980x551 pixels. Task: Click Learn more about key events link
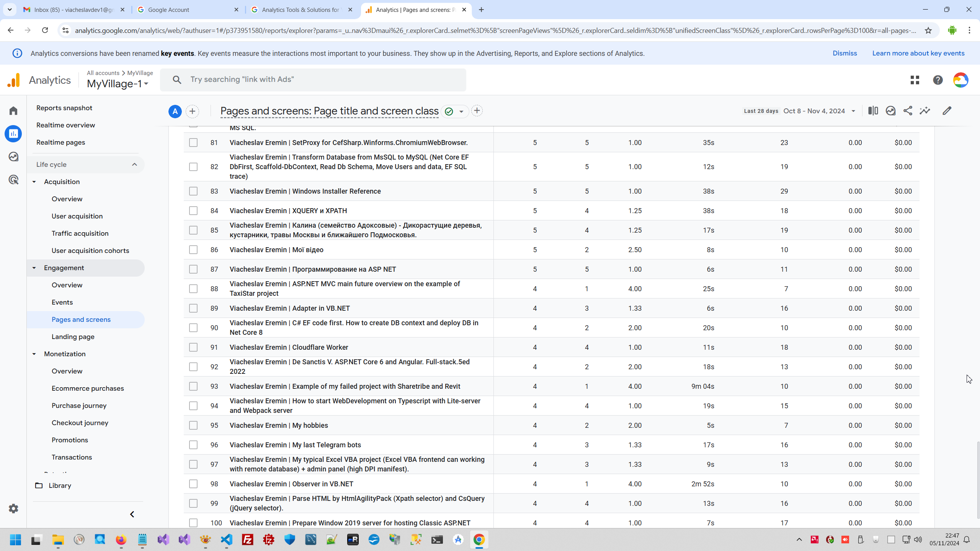coord(918,53)
